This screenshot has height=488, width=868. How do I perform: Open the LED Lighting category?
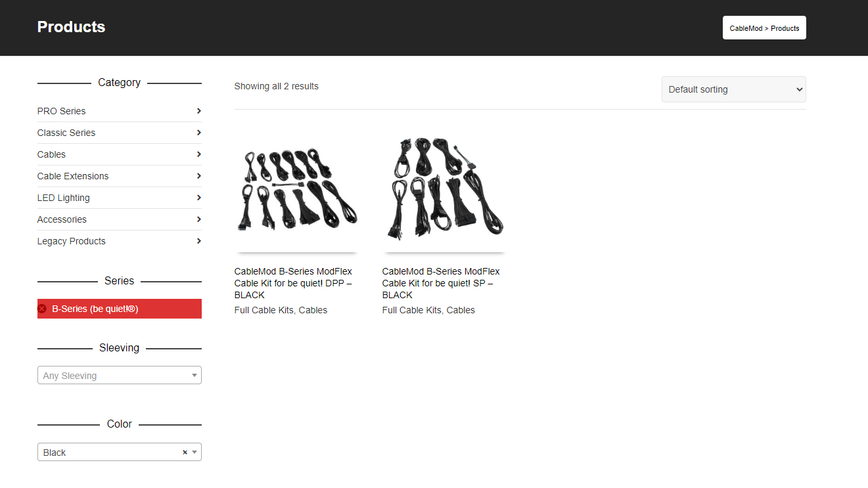point(64,198)
